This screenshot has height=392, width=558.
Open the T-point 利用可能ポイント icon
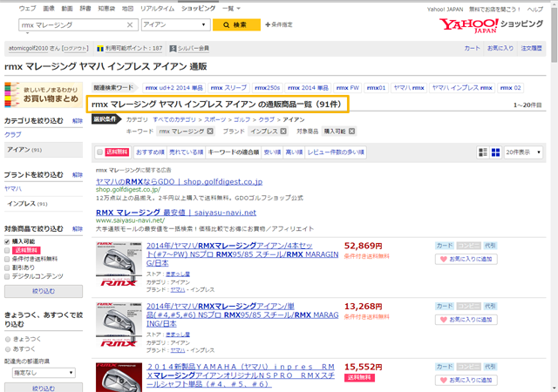(100, 49)
